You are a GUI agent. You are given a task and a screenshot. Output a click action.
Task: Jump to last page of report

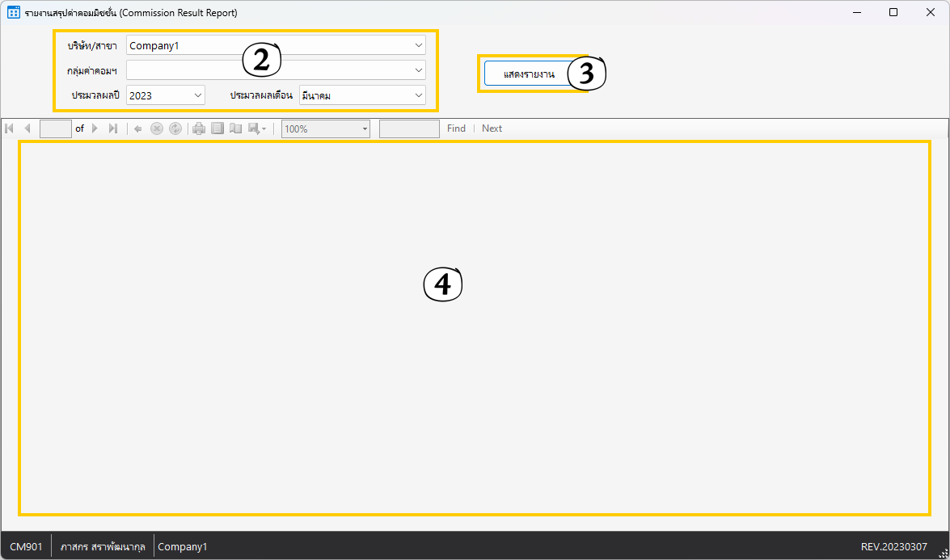click(x=113, y=128)
